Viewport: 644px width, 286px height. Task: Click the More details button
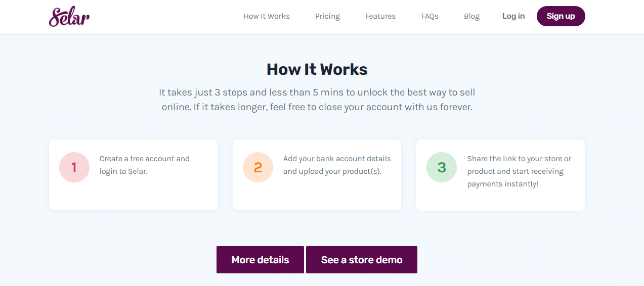click(260, 260)
